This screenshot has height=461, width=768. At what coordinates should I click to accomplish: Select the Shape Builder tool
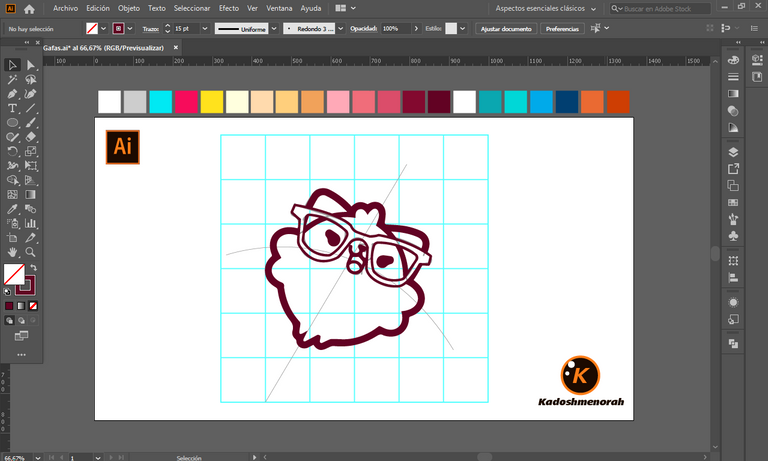click(12, 180)
